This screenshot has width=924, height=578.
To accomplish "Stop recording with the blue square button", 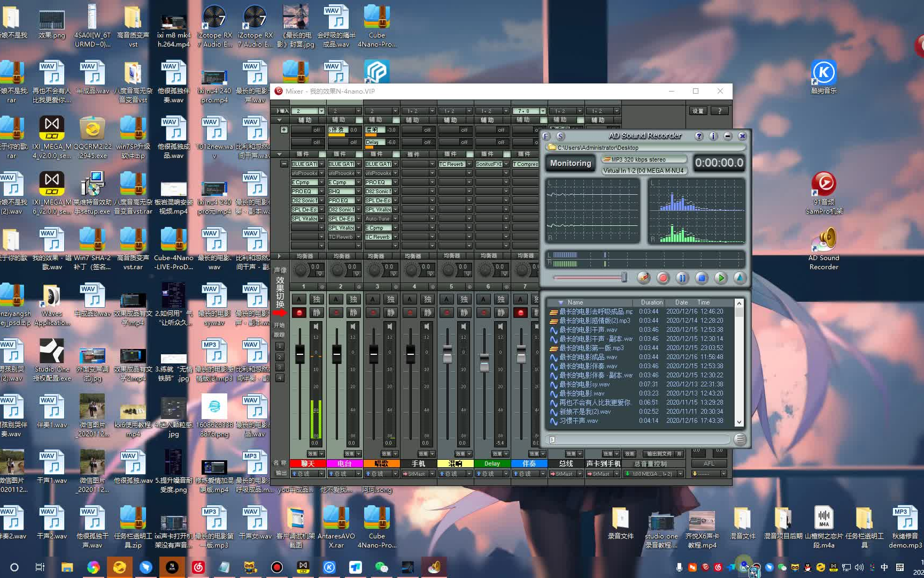I will [x=702, y=278].
